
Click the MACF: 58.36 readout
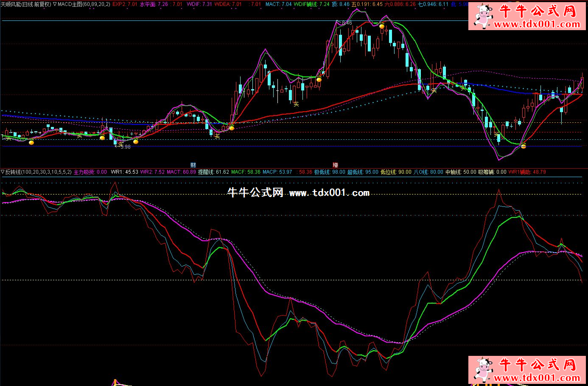coord(246,172)
